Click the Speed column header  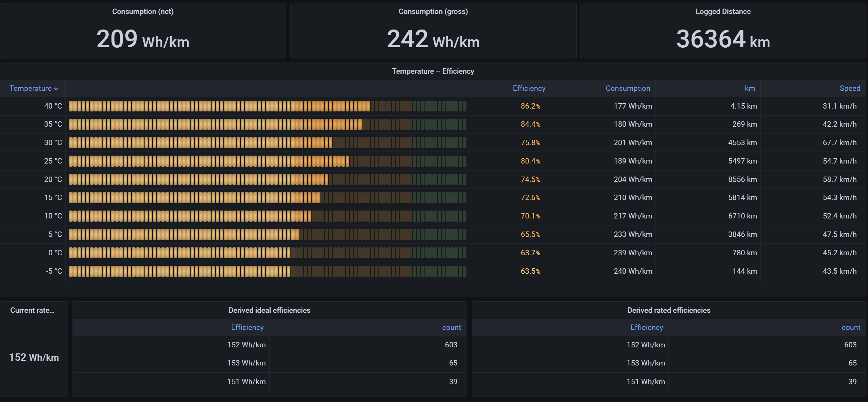pos(850,88)
